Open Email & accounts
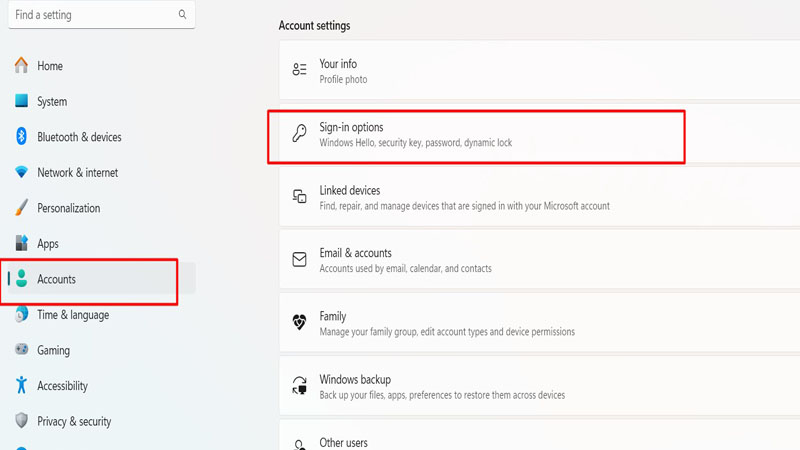Viewport: 800px width, 450px height. click(539, 260)
